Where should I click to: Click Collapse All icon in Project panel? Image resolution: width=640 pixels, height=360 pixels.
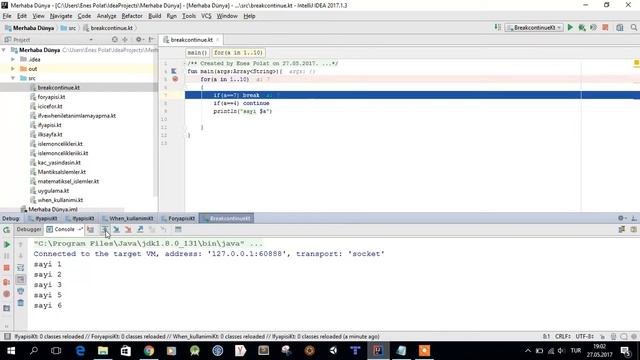(x=125, y=40)
